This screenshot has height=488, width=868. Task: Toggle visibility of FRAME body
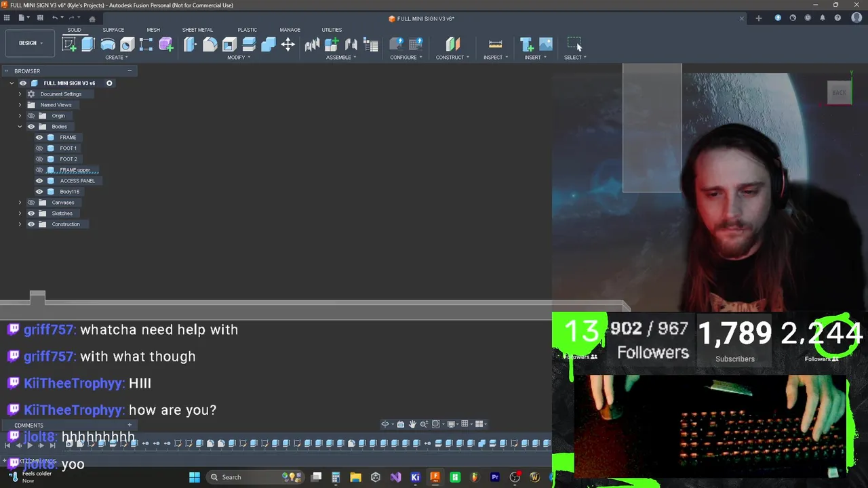[39, 138]
